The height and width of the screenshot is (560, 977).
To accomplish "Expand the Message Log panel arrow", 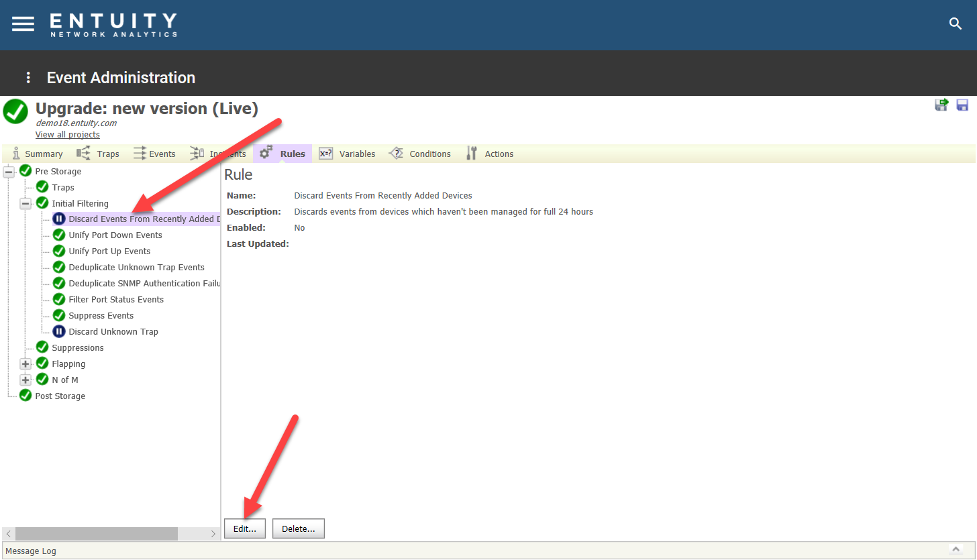I will [x=956, y=549].
